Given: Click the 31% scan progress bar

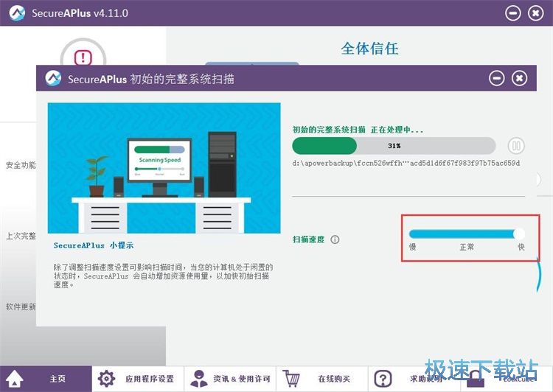Looking at the screenshot, I should pos(394,146).
